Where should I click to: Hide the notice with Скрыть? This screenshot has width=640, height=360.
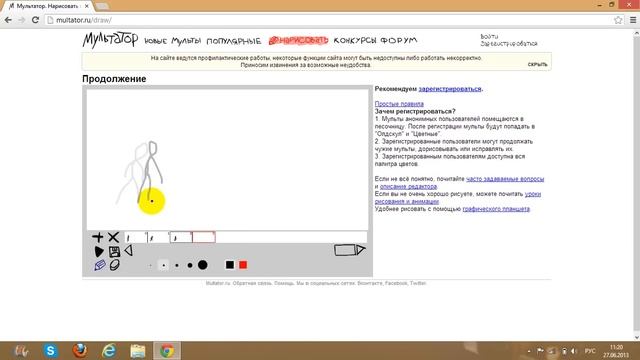537,64
